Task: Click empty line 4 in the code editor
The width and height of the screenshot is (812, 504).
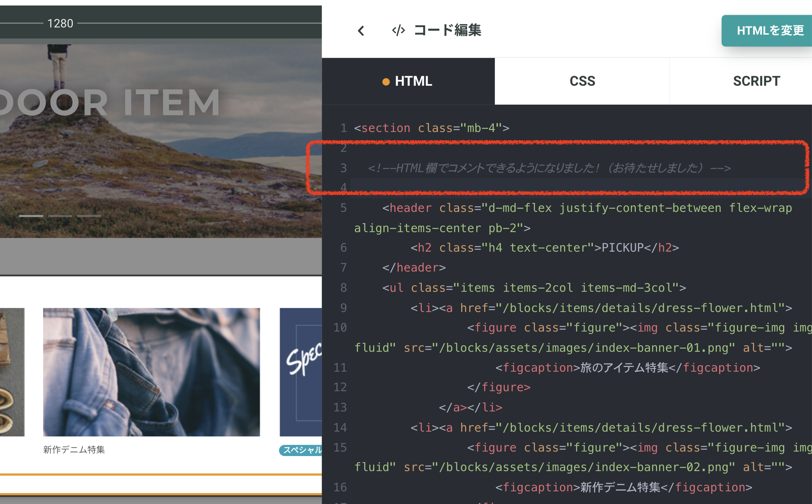Action: point(549,187)
